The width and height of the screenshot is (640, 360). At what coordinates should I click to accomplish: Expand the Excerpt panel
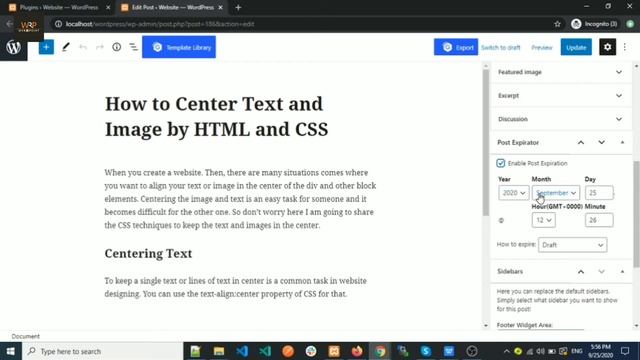[560, 96]
